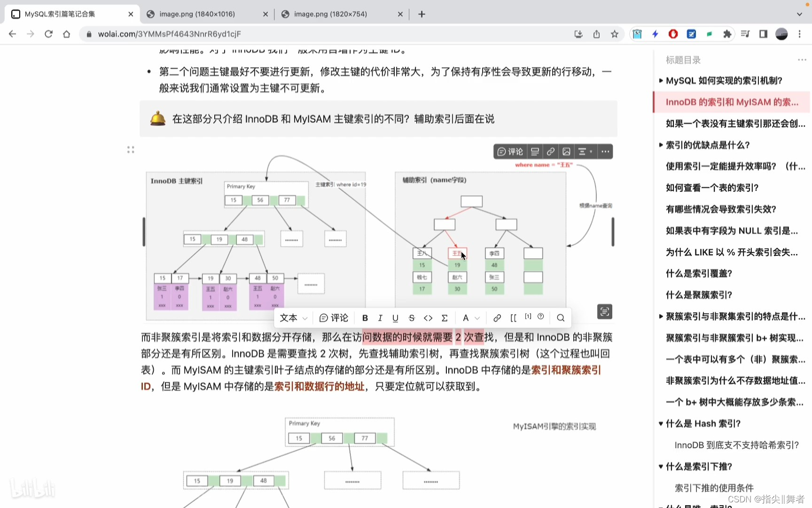This screenshot has height=508, width=812.
Task: Open the 标题目录 more options menu
Action: pos(802,60)
